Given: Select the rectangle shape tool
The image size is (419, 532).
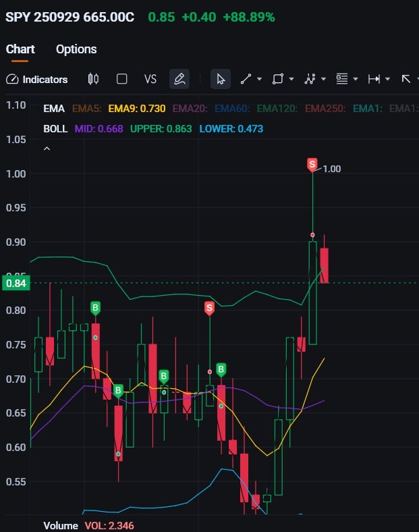Looking at the screenshot, I should click(x=277, y=79).
